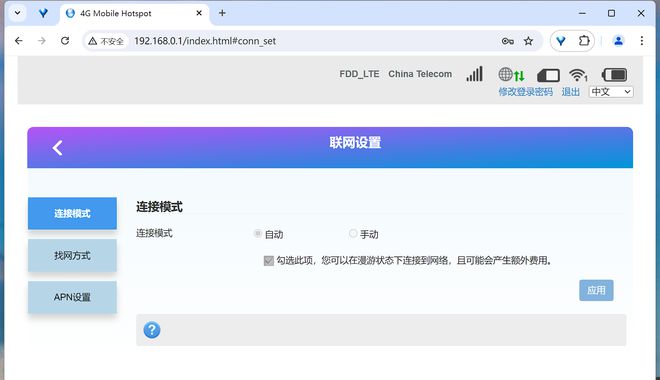Click the 应用 apply button
Image resolution: width=660 pixels, height=380 pixels.
point(596,290)
